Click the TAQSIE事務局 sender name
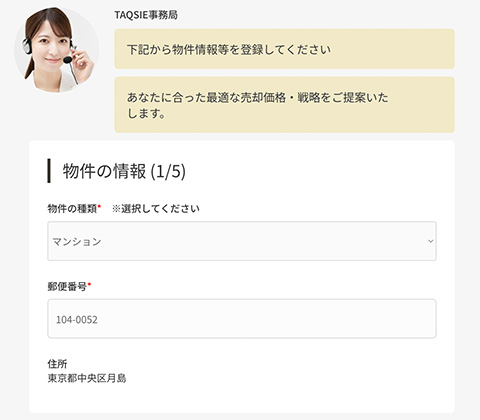This screenshot has height=420, width=480. (x=146, y=15)
